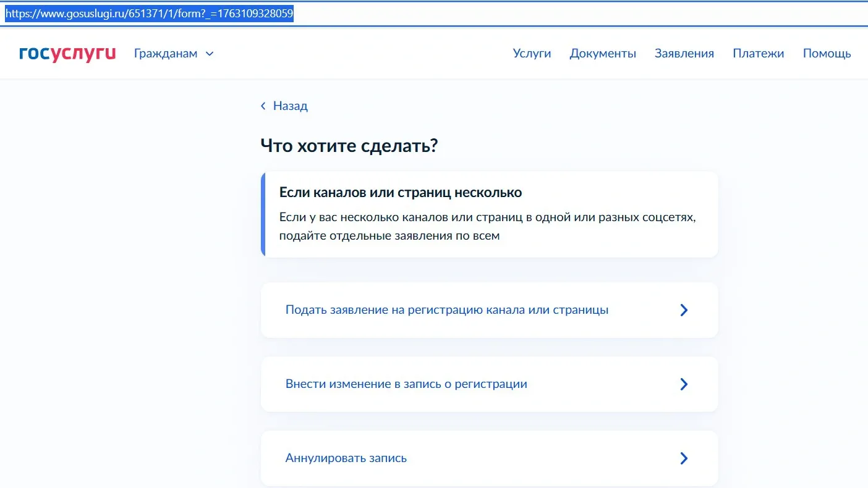Expand the Гражданам dropdown chevron
Viewport: 868px width, 488px height.
(210, 54)
